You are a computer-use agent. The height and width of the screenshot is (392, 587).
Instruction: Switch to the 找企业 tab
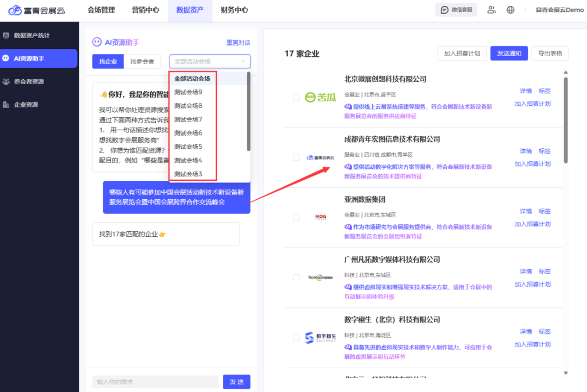tap(108, 61)
